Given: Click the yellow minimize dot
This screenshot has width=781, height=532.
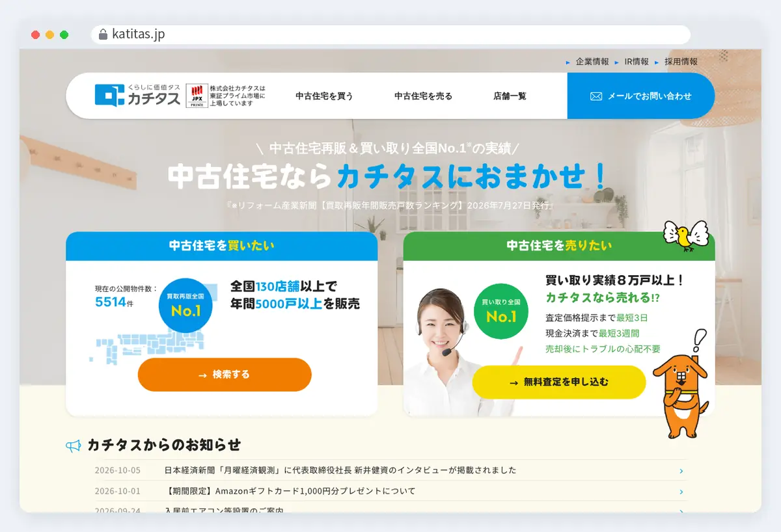Looking at the screenshot, I should click(x=49, y=35).
